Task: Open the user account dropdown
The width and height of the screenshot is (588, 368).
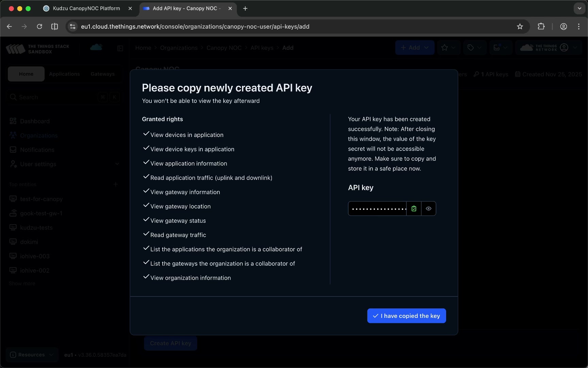Action: (549, 48)
